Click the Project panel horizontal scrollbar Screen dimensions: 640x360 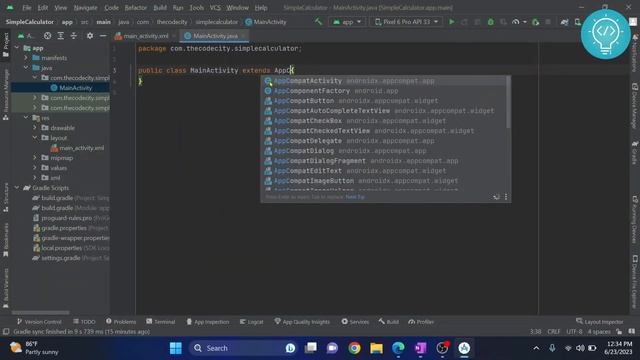coord(40,313)
